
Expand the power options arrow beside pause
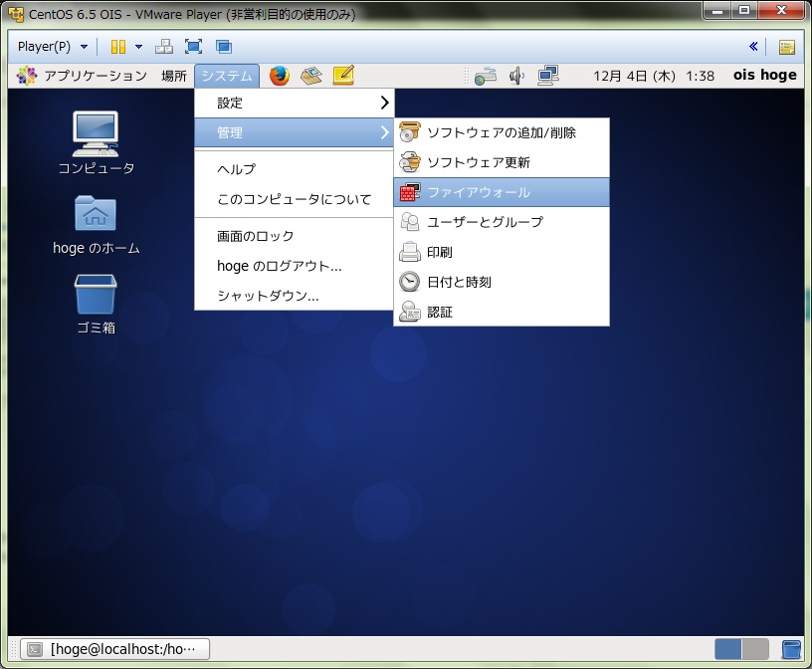click(x=138, y=47)
